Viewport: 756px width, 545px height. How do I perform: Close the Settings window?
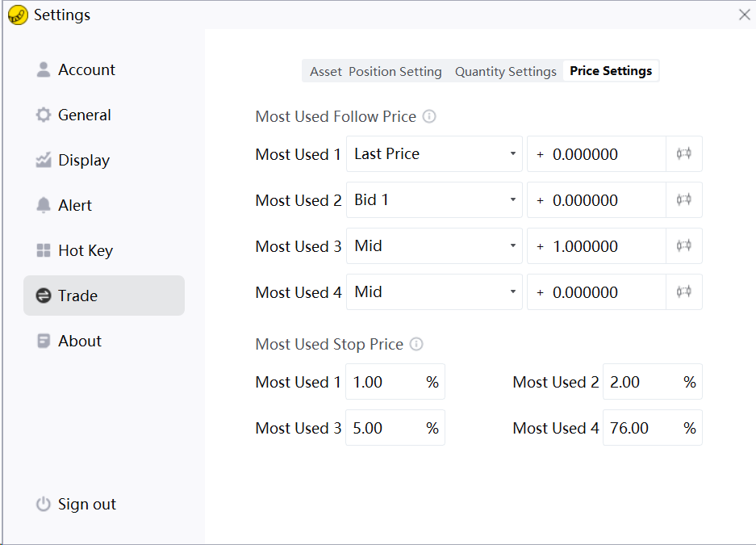point(745,15)
